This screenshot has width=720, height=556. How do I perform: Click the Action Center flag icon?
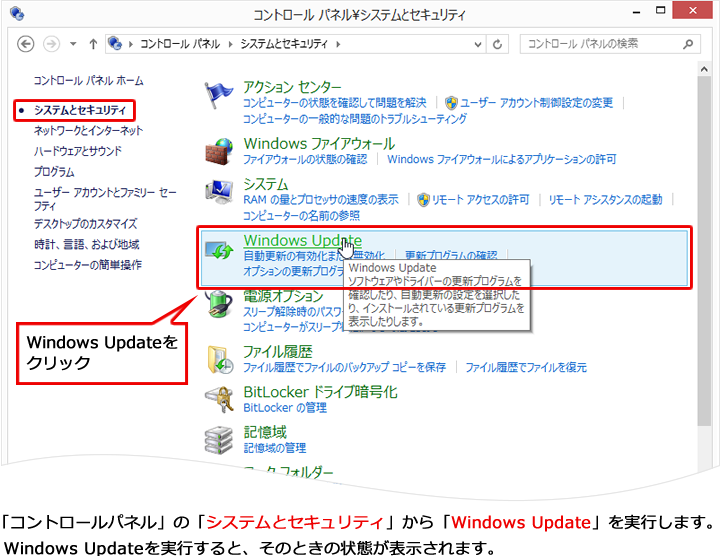218,95
